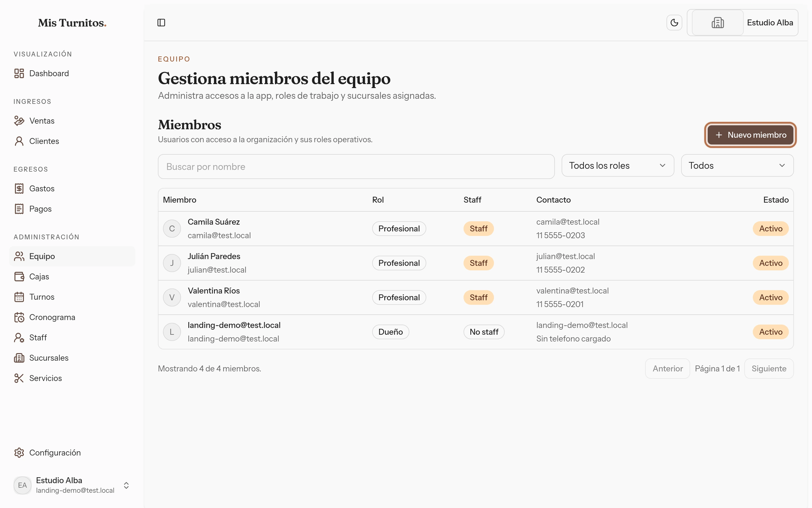Click the landing-demo L avatar
The height and width of the screenshot is (508, 812).
[172, 332]
